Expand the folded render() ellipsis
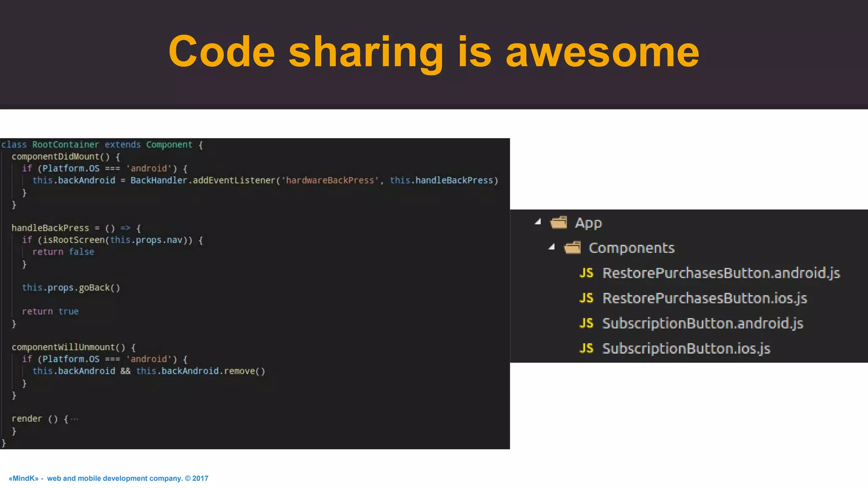 click(75, 419)
